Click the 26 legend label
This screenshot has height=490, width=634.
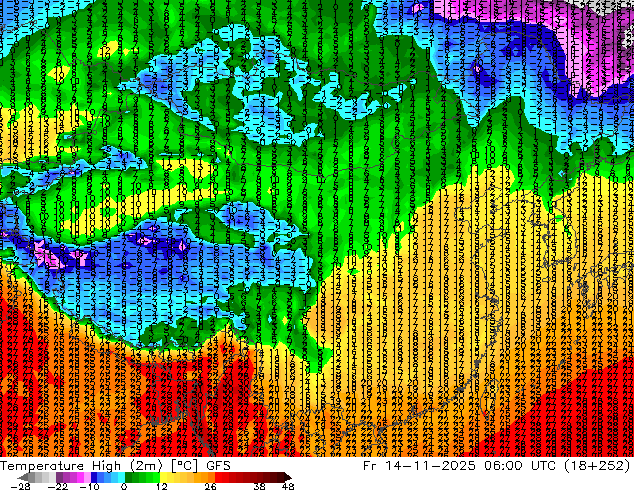pyautogui.click(x=210, y=486)
